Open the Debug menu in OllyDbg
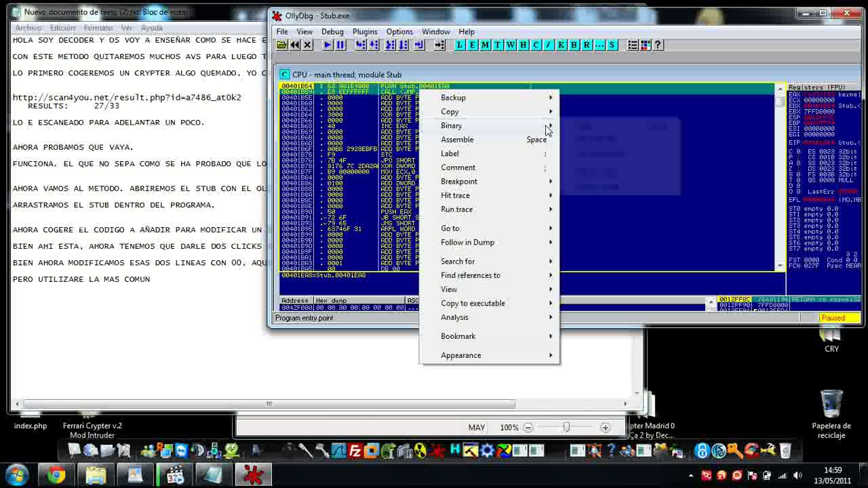Viewport: 868px width, 488px height. pyautogui.click(x=332, y=32)
